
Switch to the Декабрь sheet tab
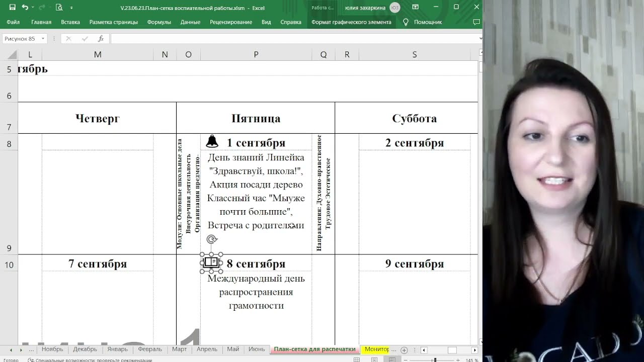(85, 349)
